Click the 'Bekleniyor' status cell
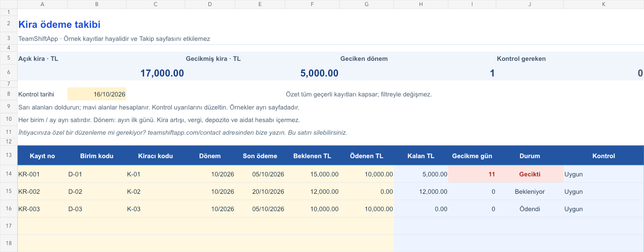The image size is (644, 252). [x=530, y=192]
